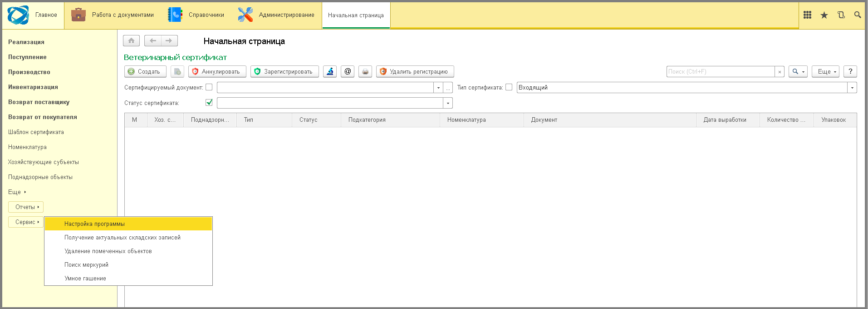The height and width of the screenshot is (309, 868).
Task: Select Поиск меркурий menu item
Action: (x=128, y=264)
